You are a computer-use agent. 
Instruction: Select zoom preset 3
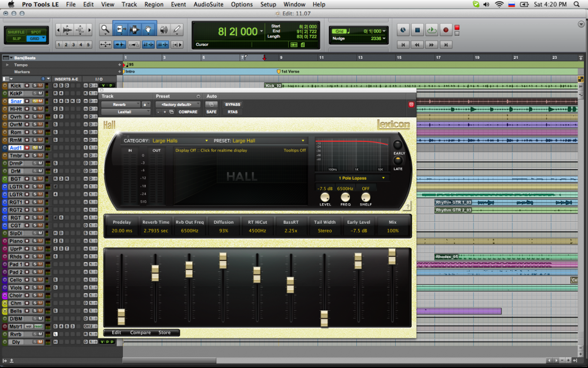coord(73,45)
